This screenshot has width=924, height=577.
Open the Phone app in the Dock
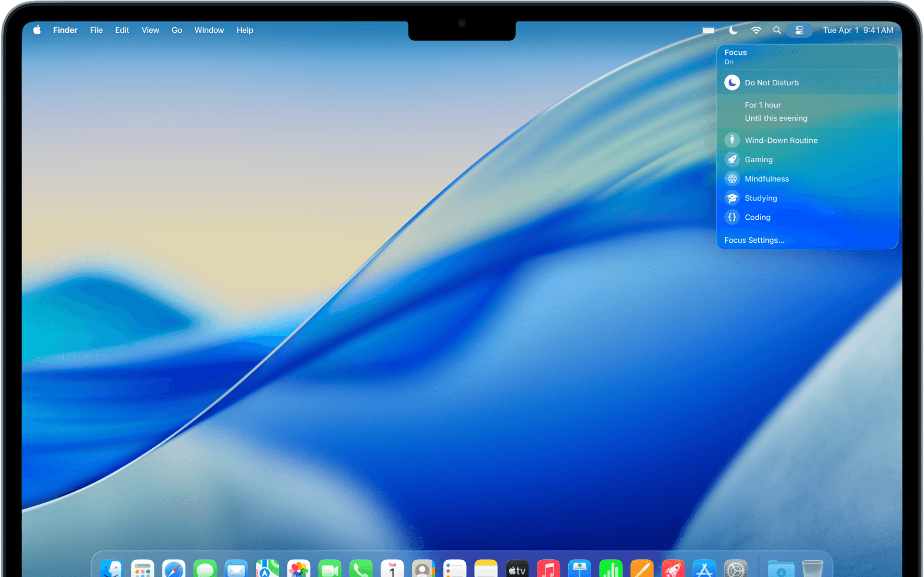coord(361,569)
